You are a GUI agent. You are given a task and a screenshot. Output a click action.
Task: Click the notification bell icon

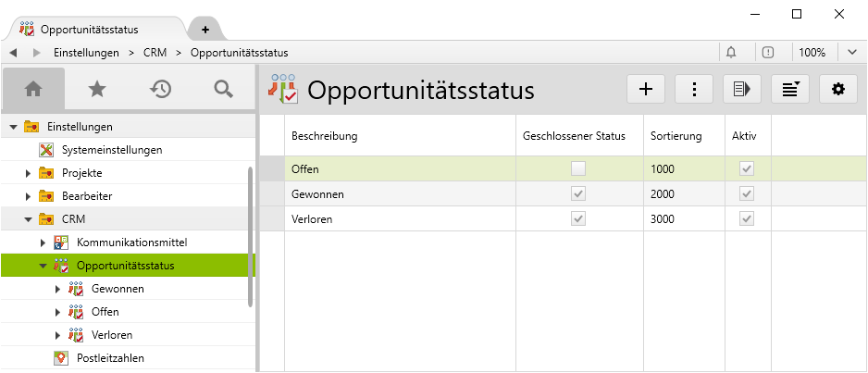[731, 53]
